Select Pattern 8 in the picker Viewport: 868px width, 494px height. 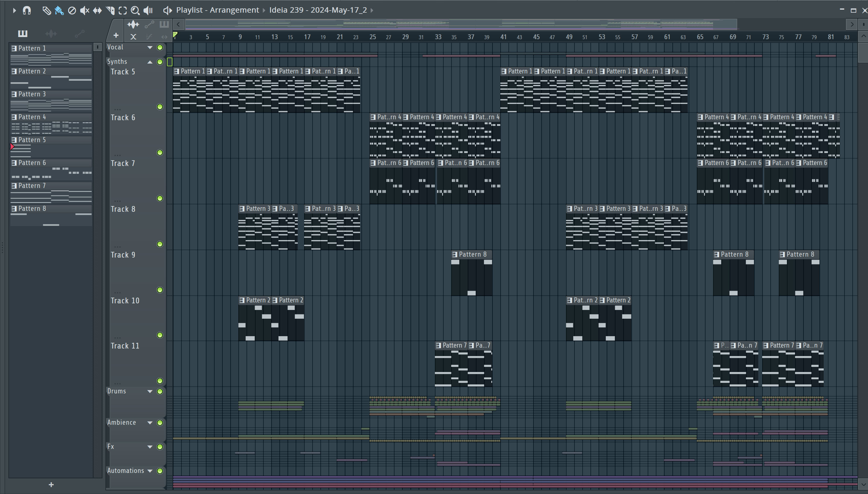[51, 215]
